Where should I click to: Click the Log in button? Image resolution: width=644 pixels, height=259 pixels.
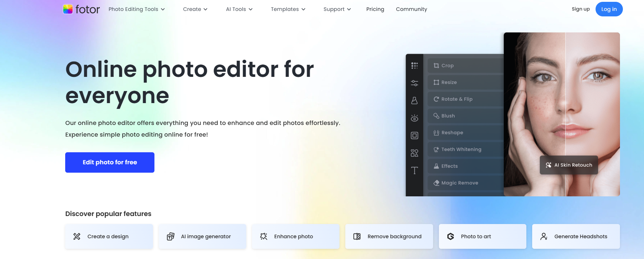pyautogui.click(x=609, y=9)
